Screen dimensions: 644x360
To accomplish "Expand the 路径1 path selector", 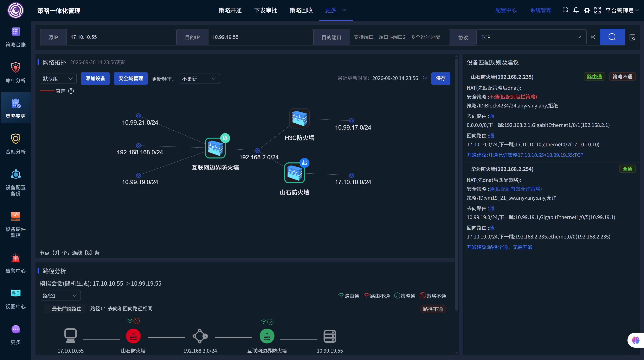I will 60,296.
